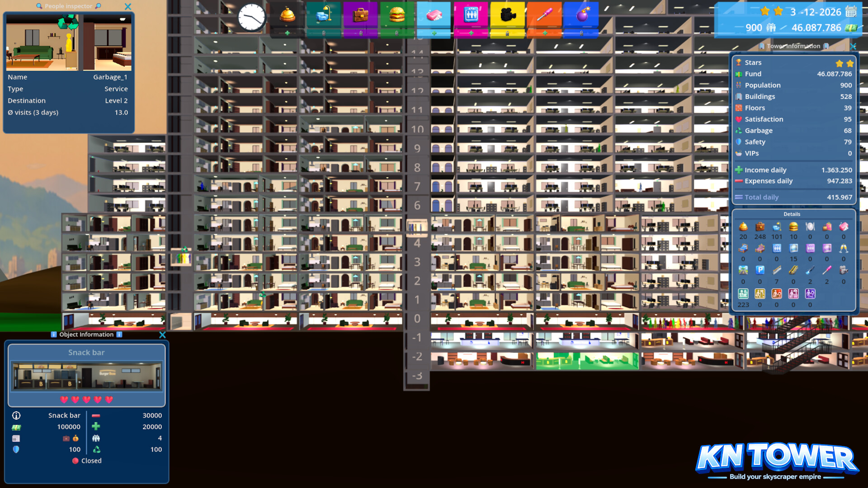The height and width of the screenshot is (488, 868).
Task: Close the Object Information panel
Action: (x=162, y=335)
